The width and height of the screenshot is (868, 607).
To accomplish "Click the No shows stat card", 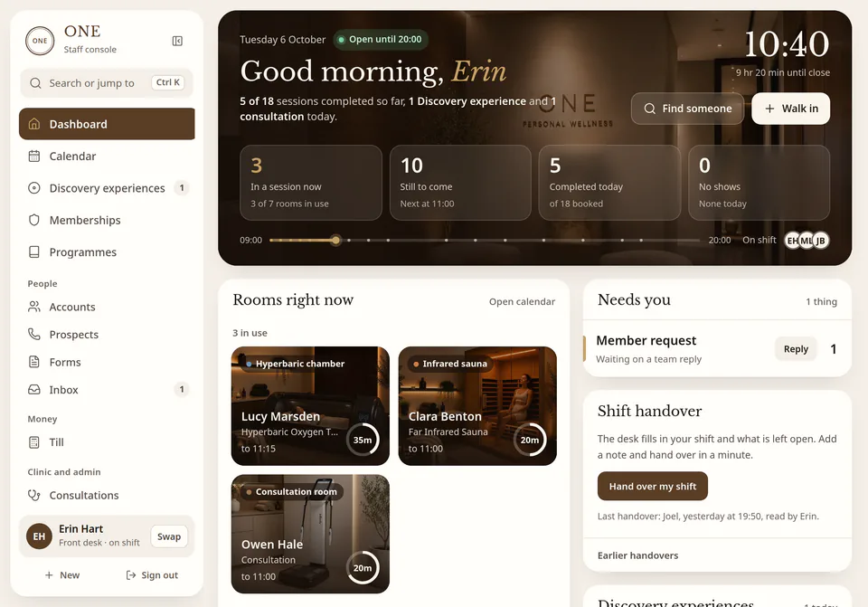I will point(759,183).
